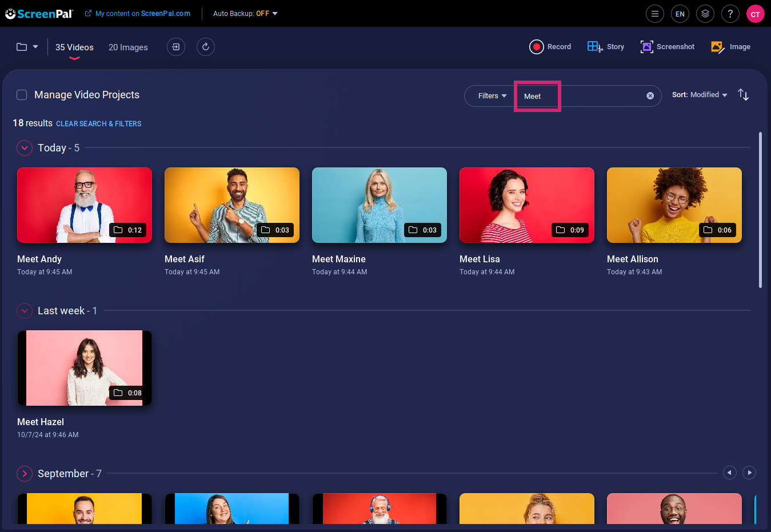Open September video with blue background

[232, 509]
